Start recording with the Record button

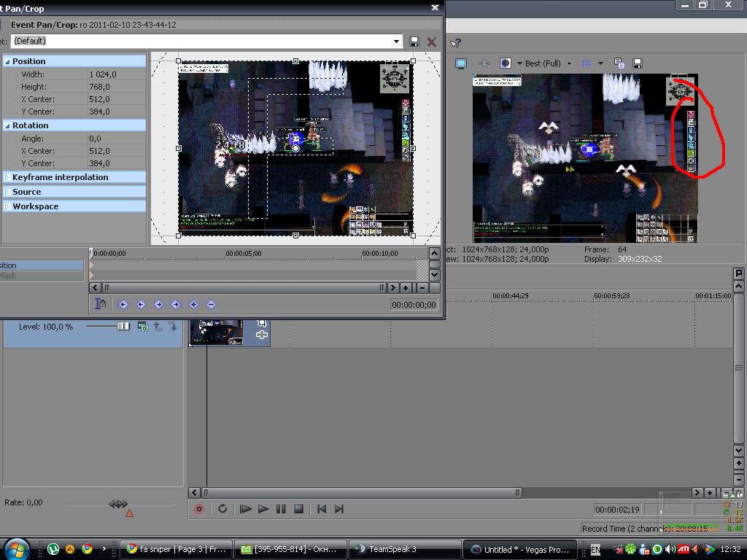coord(199,509)
